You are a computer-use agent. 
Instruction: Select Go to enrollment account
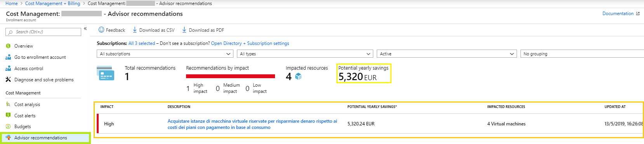pyautogui.click(x=40, y=57)
